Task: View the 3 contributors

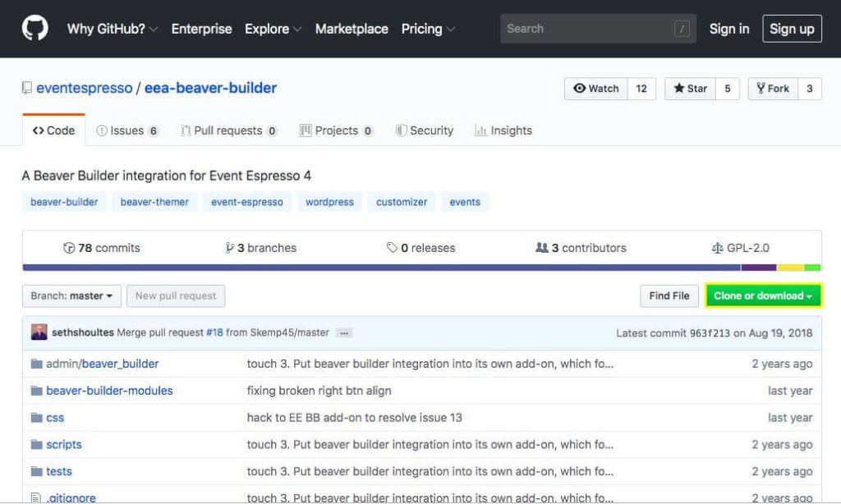Action: (x=581, y=248)
